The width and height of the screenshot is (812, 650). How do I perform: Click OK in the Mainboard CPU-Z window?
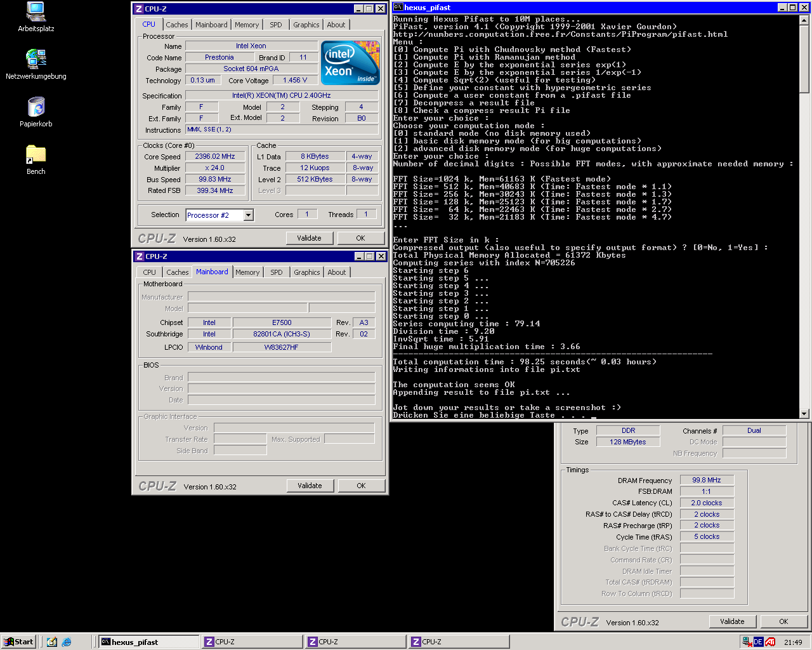click(x=361, y=486)
